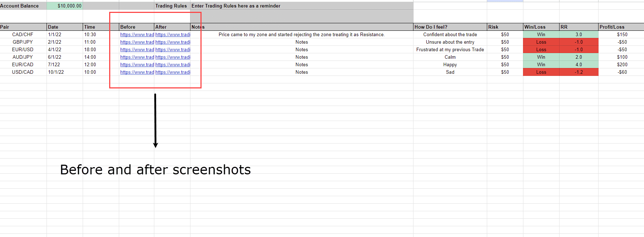Select the -$60 loss cell
This screenshot has width=644, height=237.
pyautogui.click(x=621, y=72)
